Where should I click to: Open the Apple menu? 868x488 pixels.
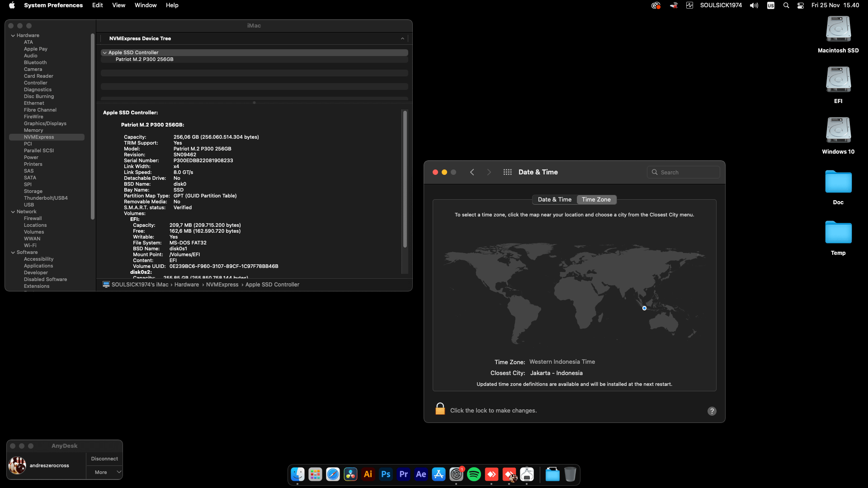click(x=12, y=5)
